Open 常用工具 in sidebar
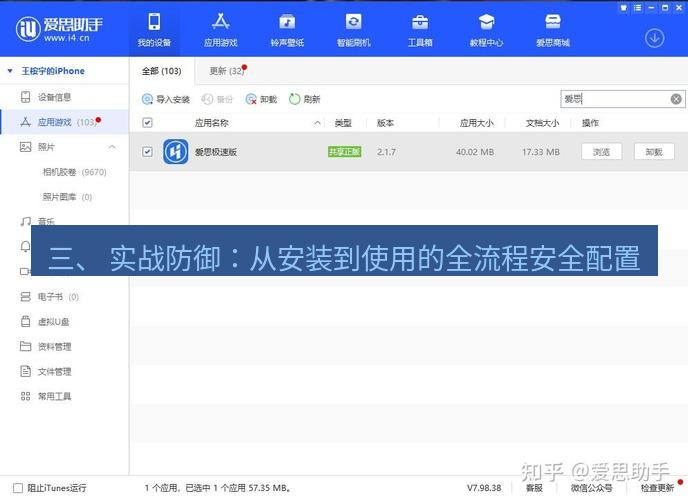The image size is (688, 500). [54, 396]
